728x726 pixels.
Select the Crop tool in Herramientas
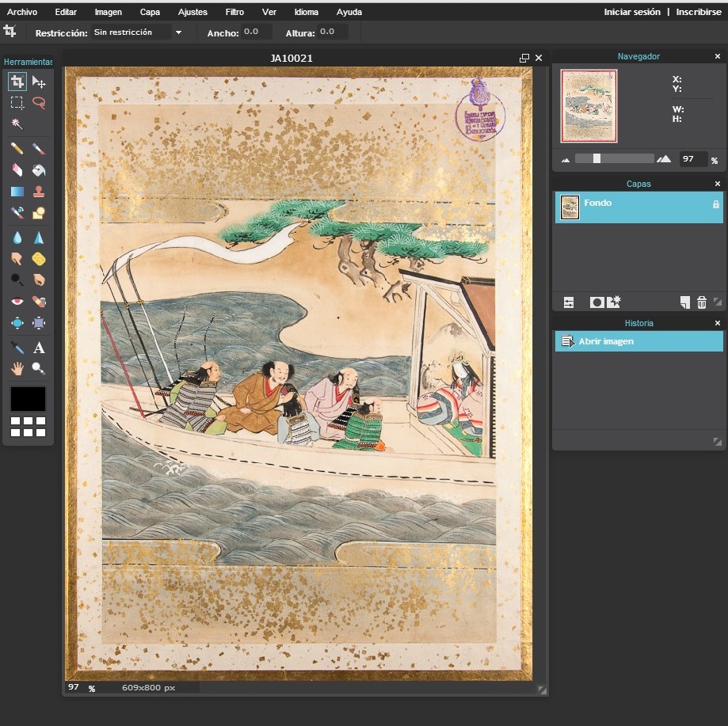(17, 82)
